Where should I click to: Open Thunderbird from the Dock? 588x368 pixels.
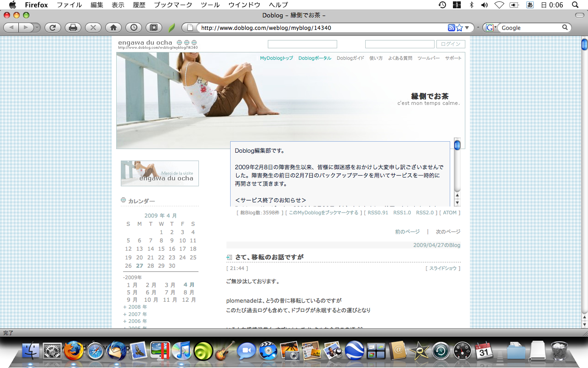click(117, 351)
